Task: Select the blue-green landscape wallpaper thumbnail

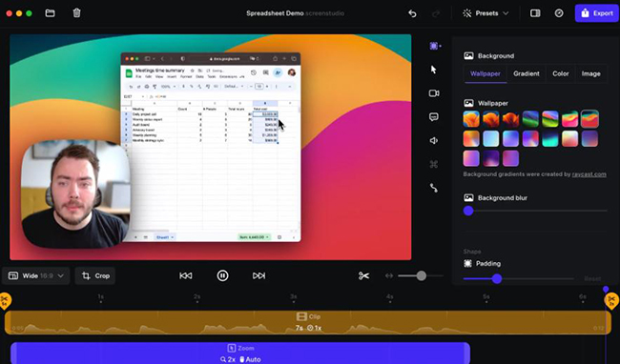Action: pos(530,119)
